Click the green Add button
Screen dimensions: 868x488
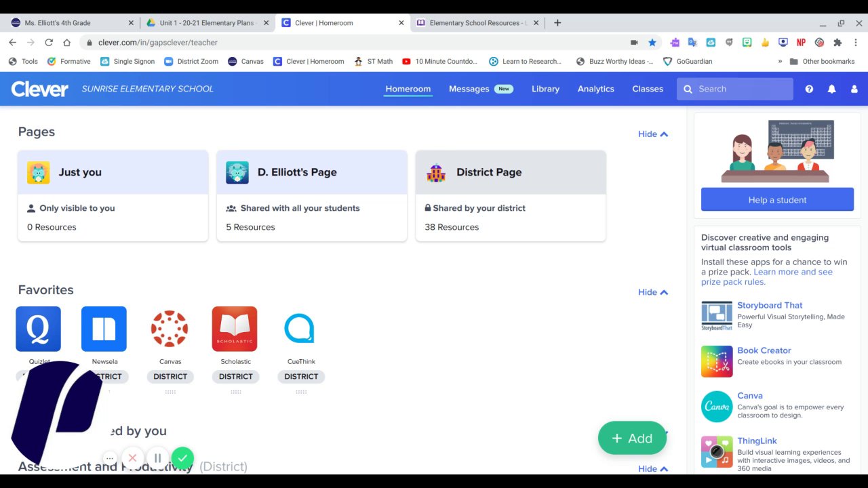click(632, 438)
